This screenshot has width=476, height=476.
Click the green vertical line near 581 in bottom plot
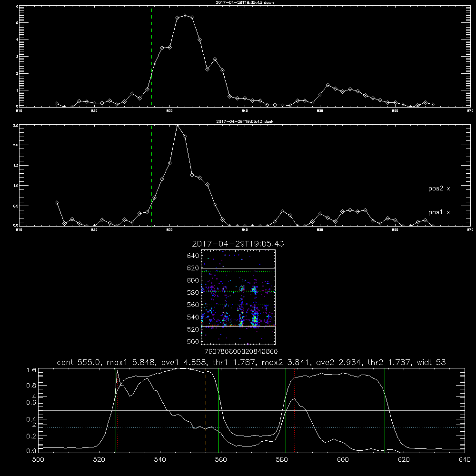tap(286, 410)
